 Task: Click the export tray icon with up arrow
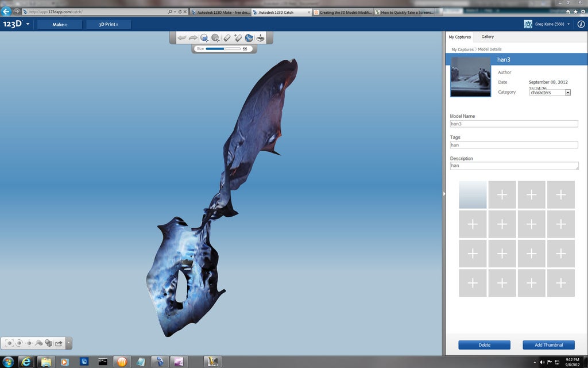point(260,37)
